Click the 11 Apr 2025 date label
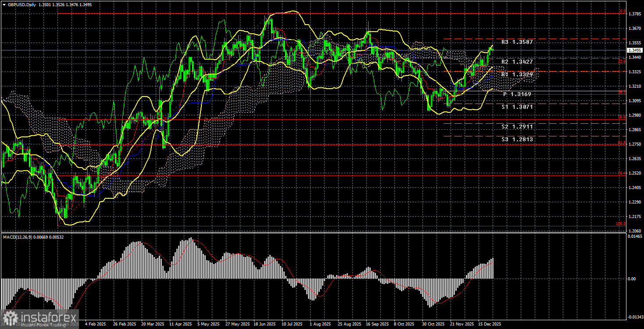The height and width of the screenshot is (329, 644). [x=180, y=325]
